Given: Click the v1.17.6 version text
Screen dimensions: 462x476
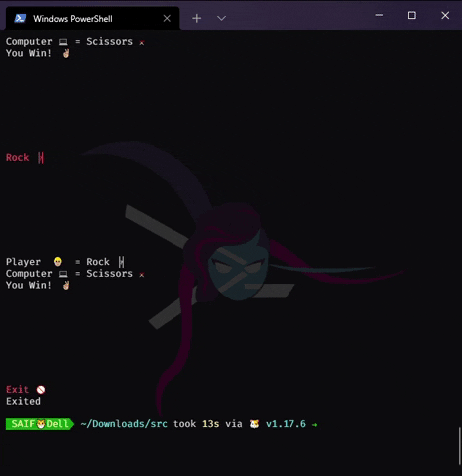Looking at the screenshot, I should 286,424.
